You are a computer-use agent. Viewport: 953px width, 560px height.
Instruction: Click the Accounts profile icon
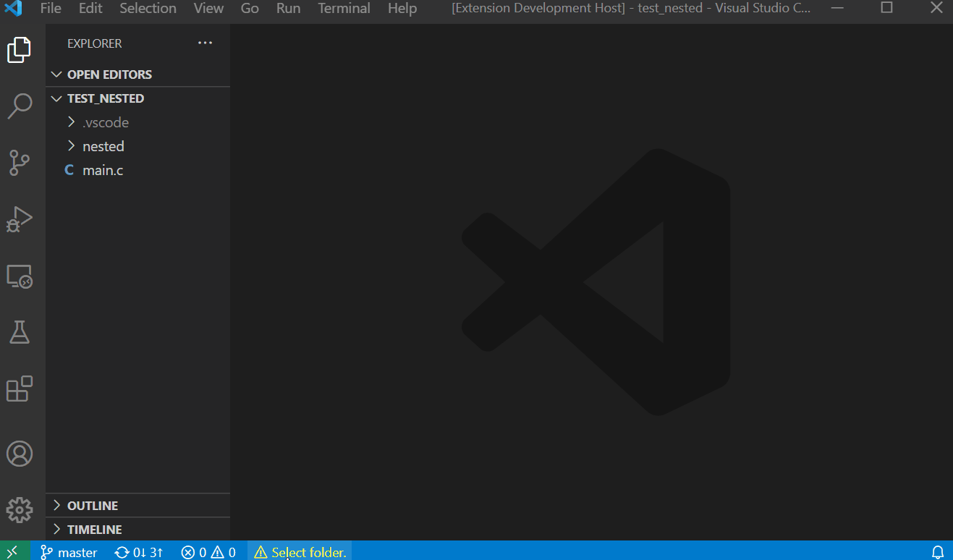click(20, 454)
